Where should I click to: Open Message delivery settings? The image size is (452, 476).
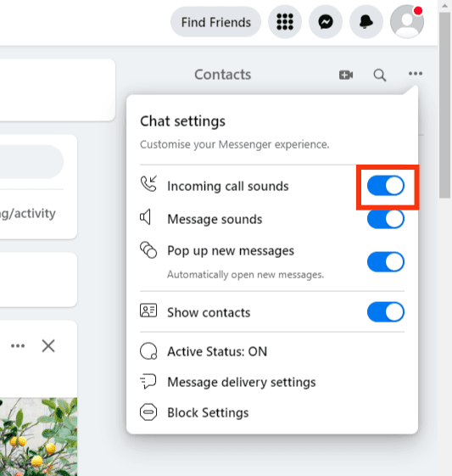pyautogui.click(x=272, y=382)
